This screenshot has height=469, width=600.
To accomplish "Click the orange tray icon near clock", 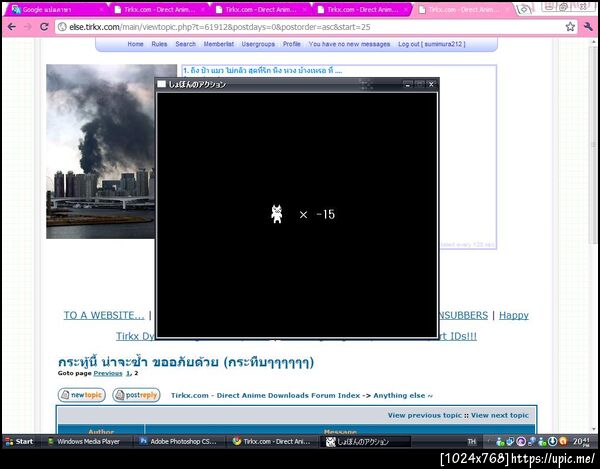I will tap(563, 441).
